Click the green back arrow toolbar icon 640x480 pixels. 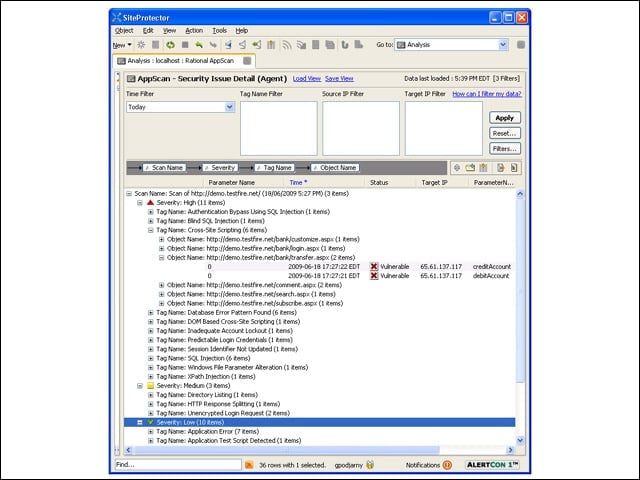tap(199, 45)
